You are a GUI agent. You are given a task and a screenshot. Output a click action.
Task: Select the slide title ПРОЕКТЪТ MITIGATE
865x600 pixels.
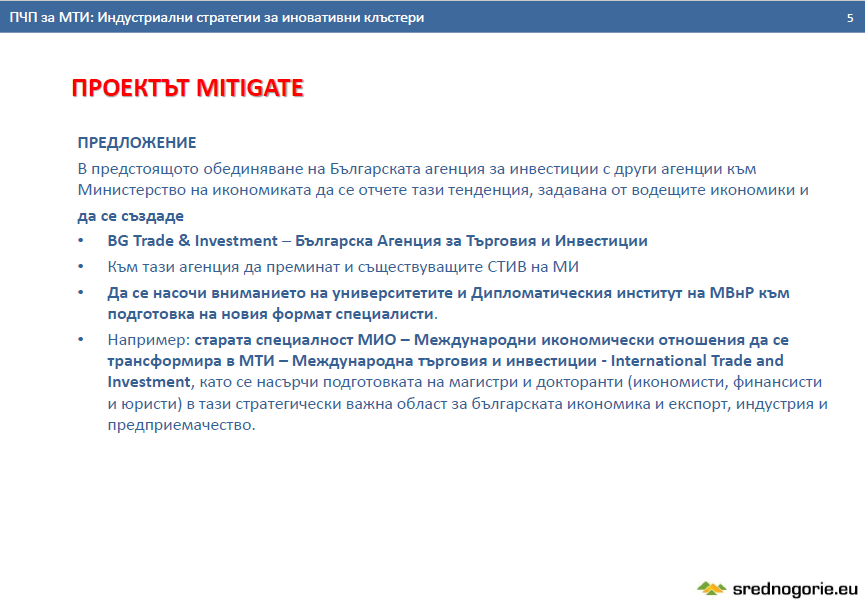click(188, 88)
